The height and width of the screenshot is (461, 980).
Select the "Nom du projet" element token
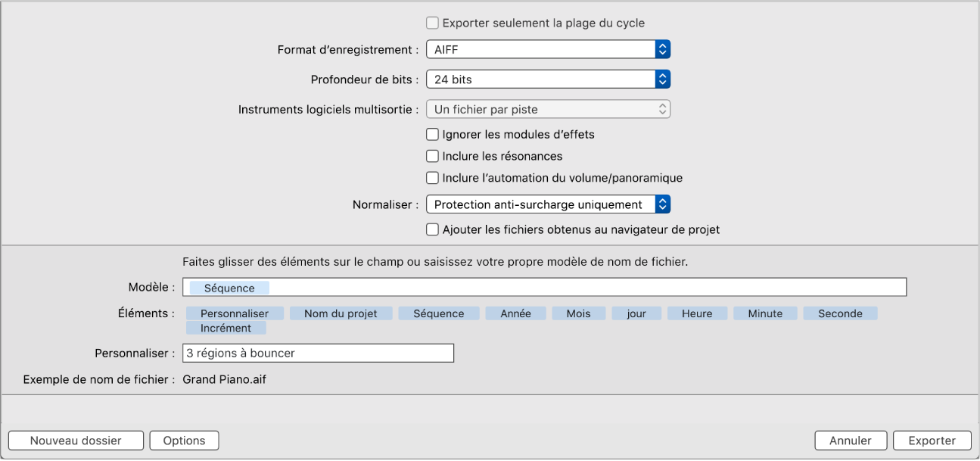(x=341, y=313)
